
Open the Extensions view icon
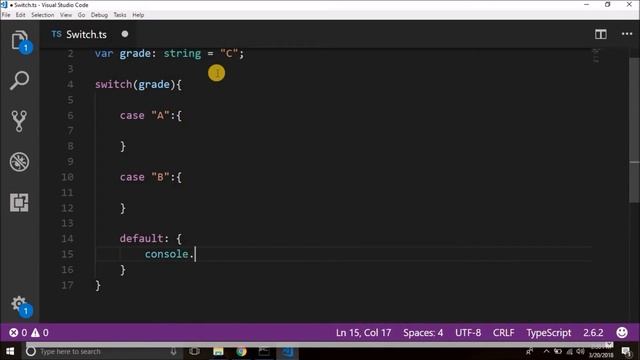pyautogui.click(x=20, y=202)
